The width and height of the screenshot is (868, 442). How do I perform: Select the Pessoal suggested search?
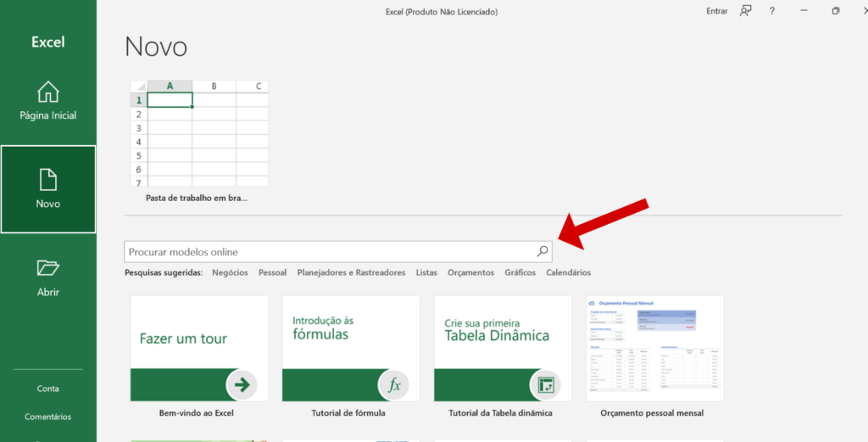[272, 272]
